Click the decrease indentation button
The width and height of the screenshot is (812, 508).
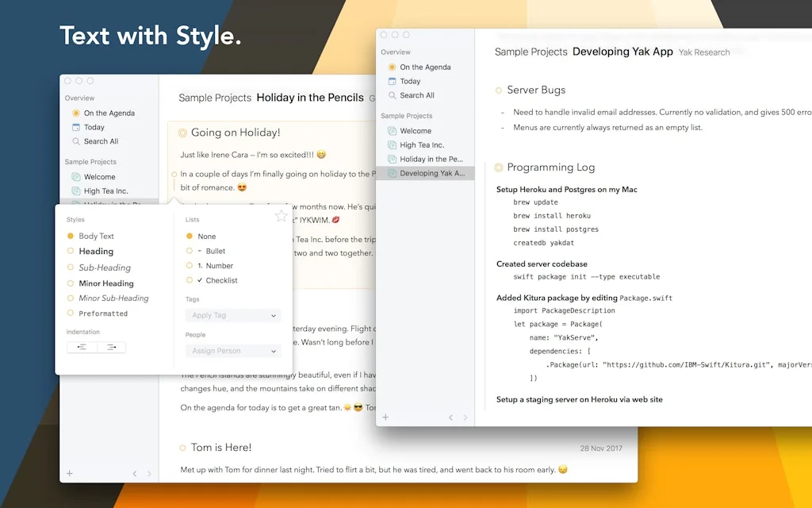tap(82, 347)
